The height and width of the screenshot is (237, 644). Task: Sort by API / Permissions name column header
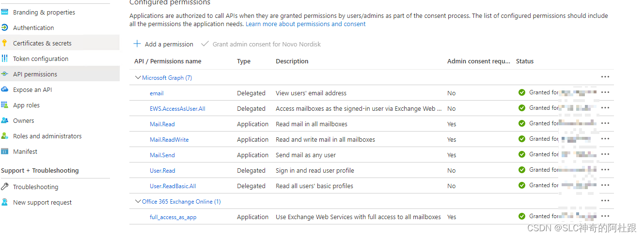point(168,61)
